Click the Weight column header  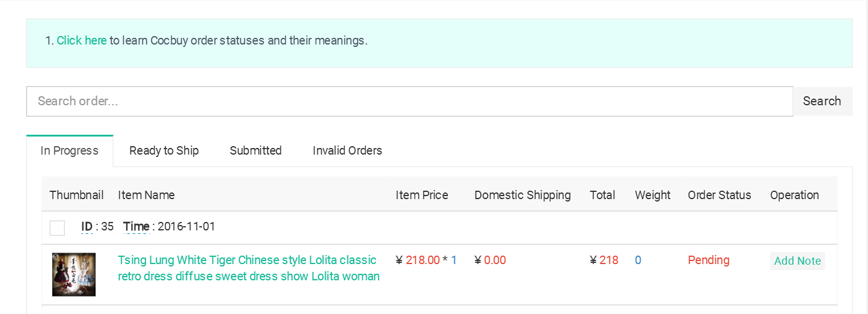[652, 195]
